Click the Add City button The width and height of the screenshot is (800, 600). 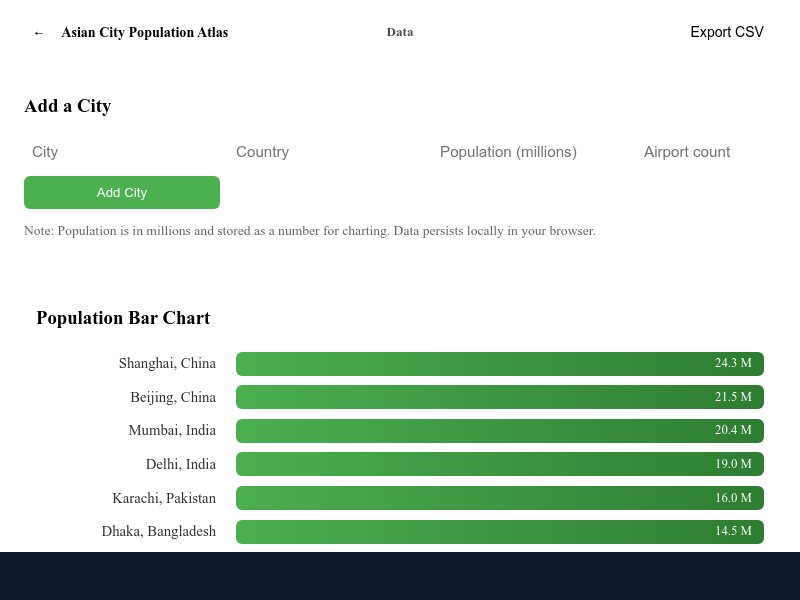(x=122, y=192)
